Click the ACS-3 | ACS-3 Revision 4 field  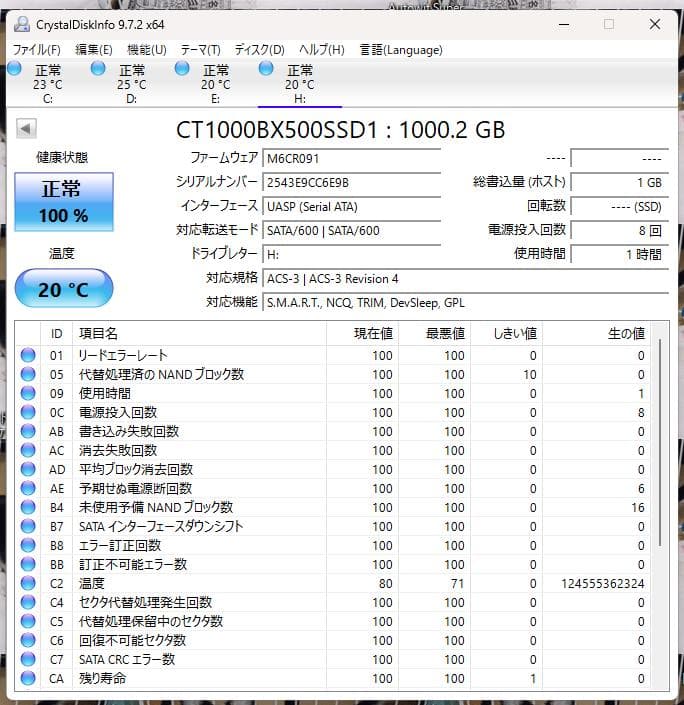click(x=465, y=278)
